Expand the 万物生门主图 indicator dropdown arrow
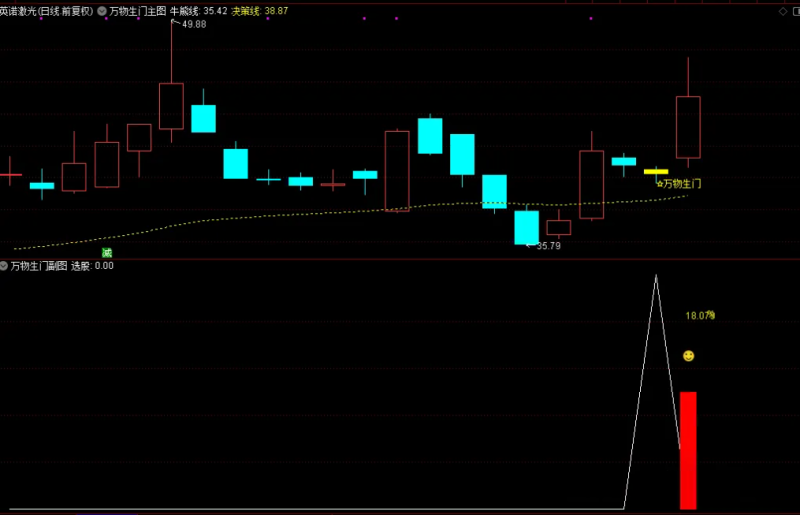The width and height of the screenshot is (800, 515). pos(103,10)
